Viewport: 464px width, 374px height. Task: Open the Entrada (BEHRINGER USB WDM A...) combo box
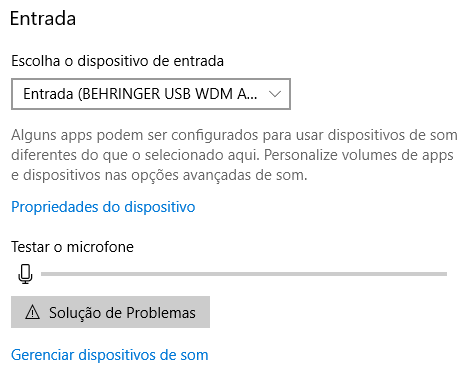(x=151, y=94)
